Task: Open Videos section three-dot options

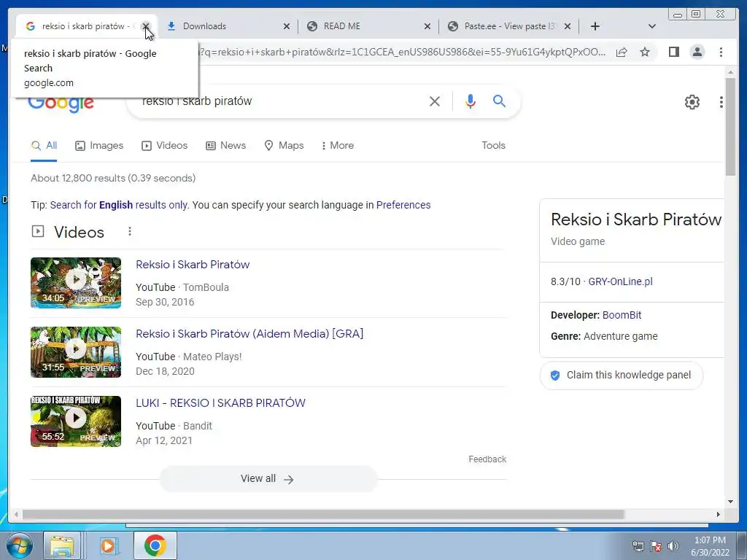Action: click(130, 231)
